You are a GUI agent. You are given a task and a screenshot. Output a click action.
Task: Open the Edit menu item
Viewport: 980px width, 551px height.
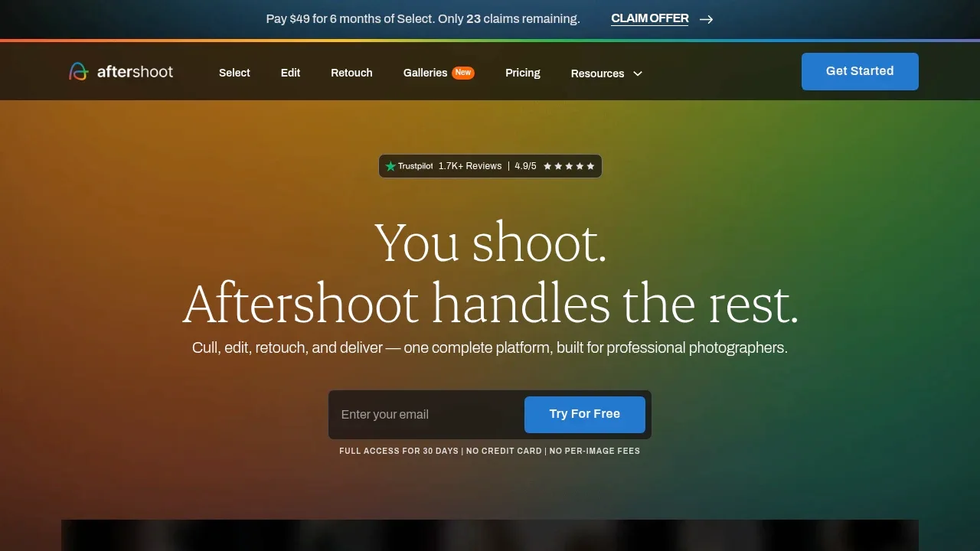[x=290, y=73]
